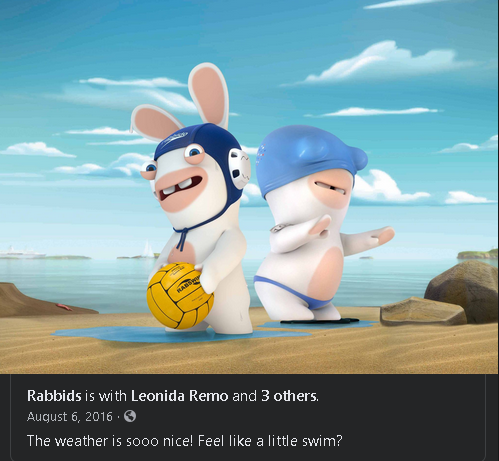
Task: Click the flat rock beside the boulder
Action: [423, 312]
